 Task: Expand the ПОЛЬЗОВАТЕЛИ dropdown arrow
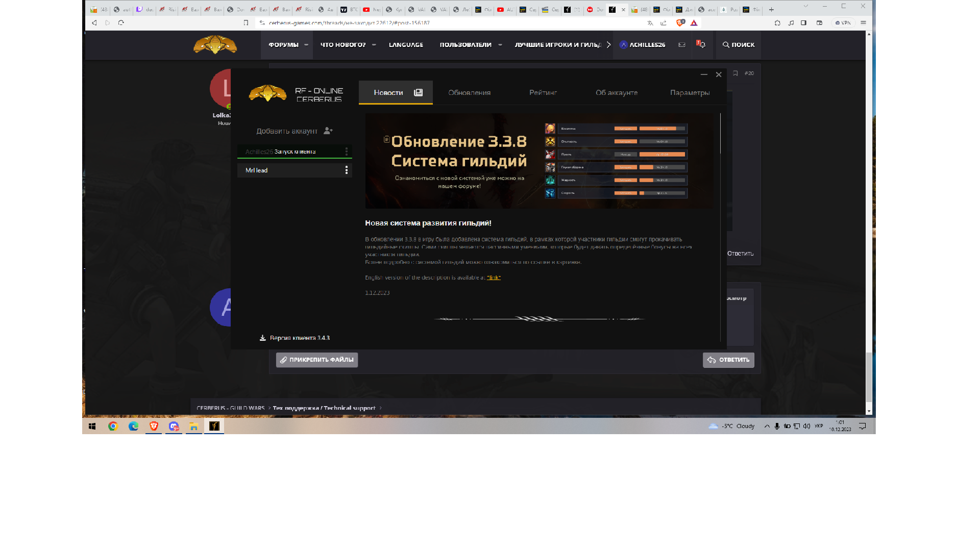tap(500, 45)
